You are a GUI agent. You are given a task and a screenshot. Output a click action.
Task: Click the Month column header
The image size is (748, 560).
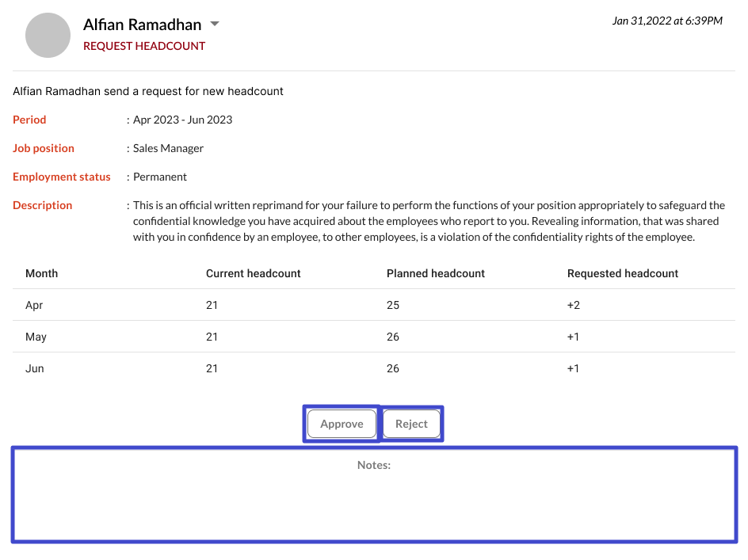click(41, 273)
